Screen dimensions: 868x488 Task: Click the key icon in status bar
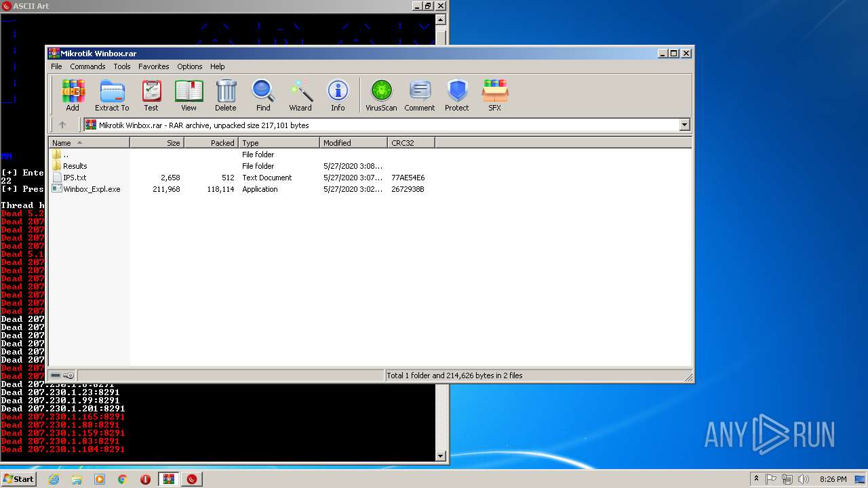[x=68, y=375]
